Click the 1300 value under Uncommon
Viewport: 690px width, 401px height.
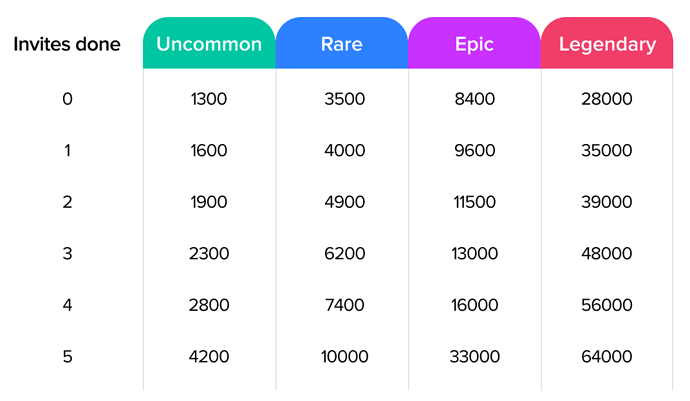[209, 99]
